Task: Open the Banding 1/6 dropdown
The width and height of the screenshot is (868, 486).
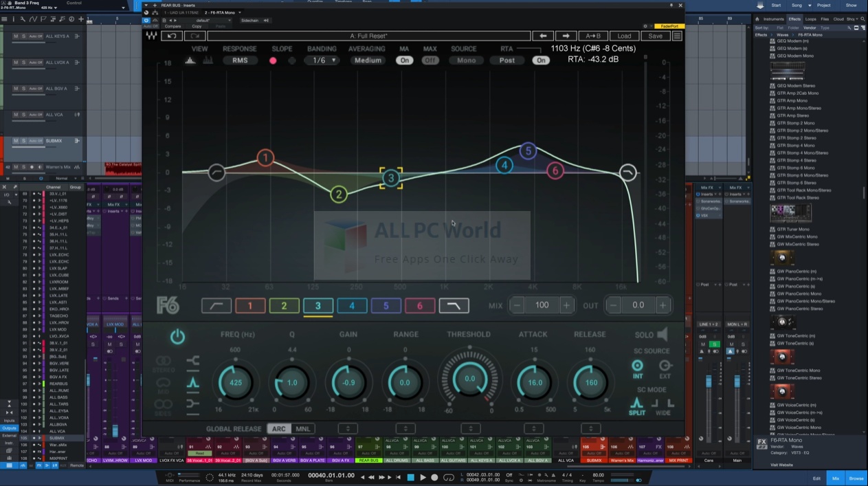Action: pos(322,60)
